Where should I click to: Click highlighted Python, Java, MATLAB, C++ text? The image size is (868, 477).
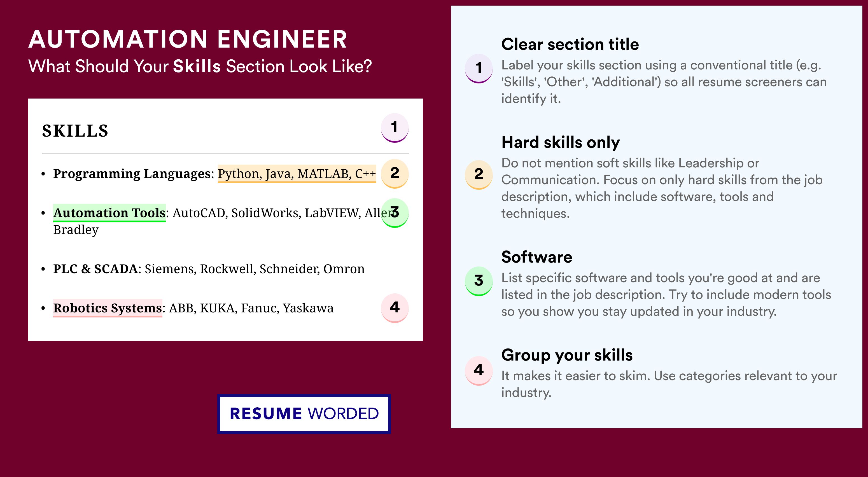tap(297, 174)
